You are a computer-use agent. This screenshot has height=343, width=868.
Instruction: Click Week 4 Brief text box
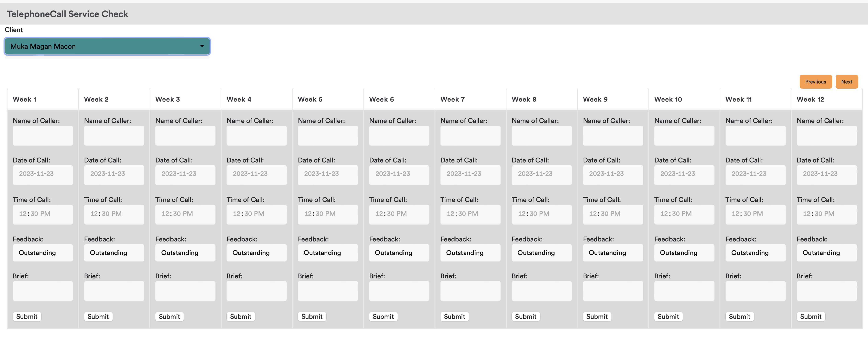(x=256, y=291)
